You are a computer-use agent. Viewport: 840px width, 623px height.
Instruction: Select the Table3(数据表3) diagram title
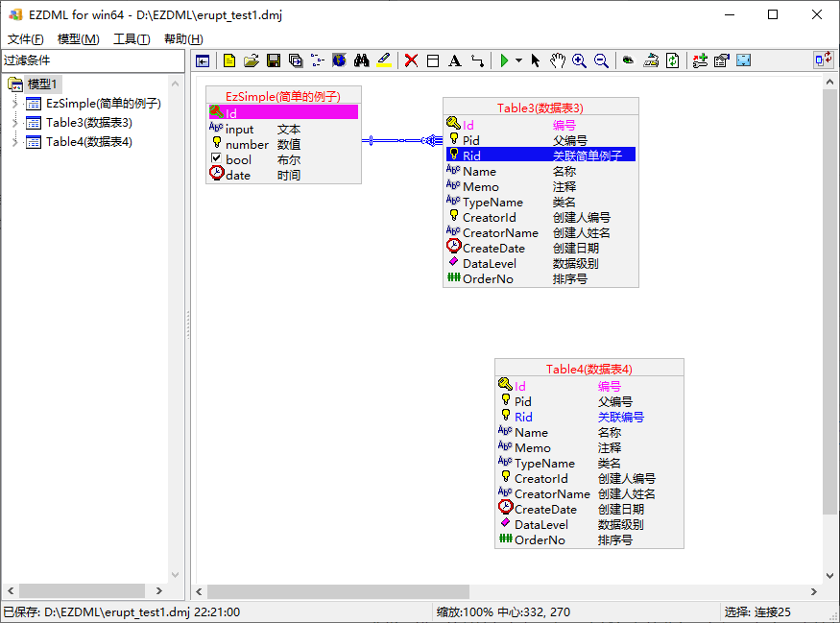[x=540, y=108]
